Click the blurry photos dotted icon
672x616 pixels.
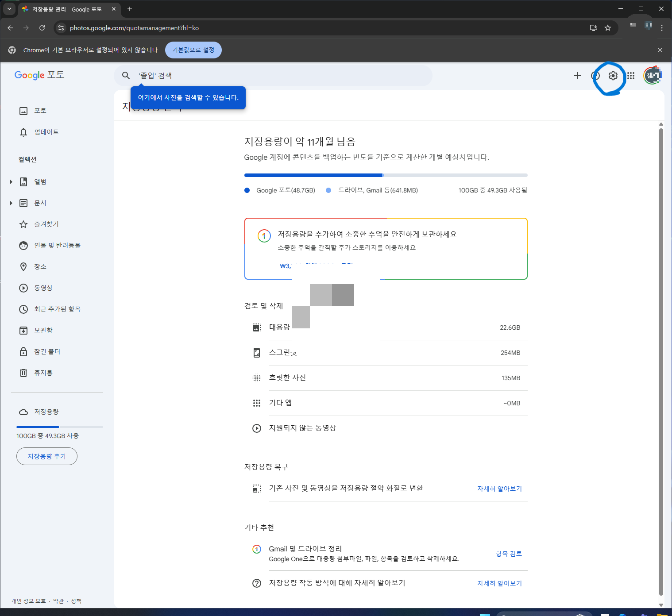[257, 378]
